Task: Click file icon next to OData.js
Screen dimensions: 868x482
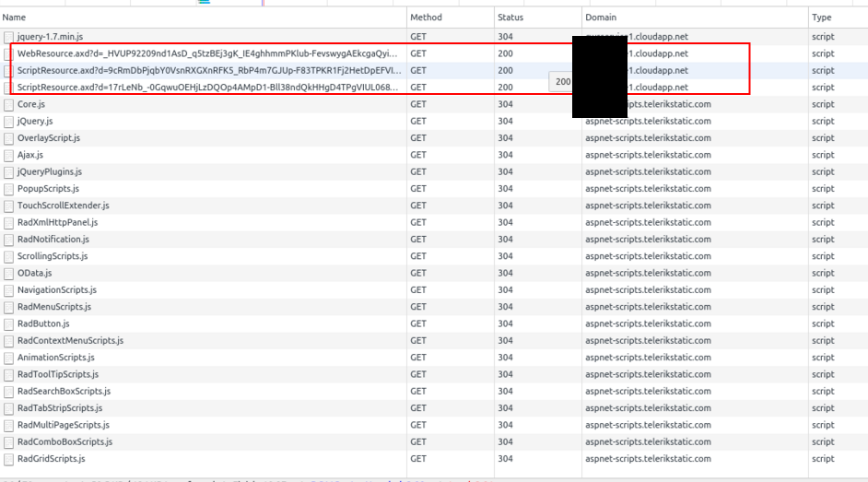Action: 8,274
